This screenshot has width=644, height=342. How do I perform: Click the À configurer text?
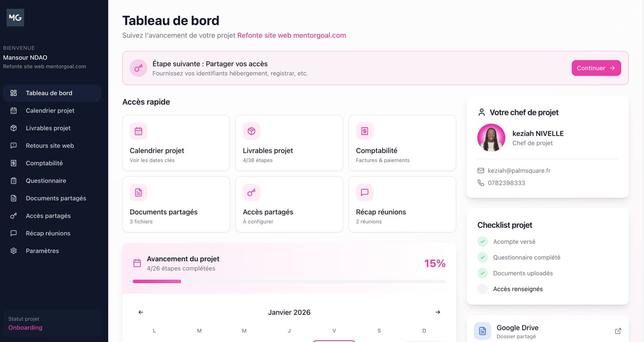pos(258,222)
